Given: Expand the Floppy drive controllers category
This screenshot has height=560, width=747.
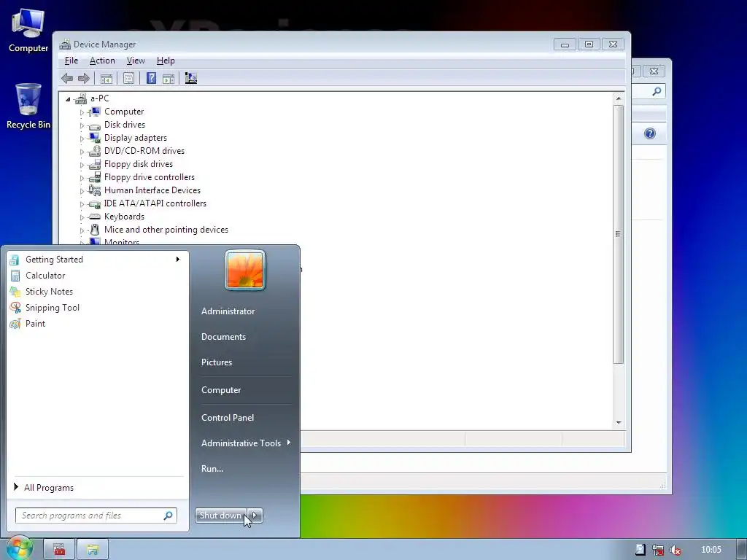Looking at the screenshot, I should (82, 178).
